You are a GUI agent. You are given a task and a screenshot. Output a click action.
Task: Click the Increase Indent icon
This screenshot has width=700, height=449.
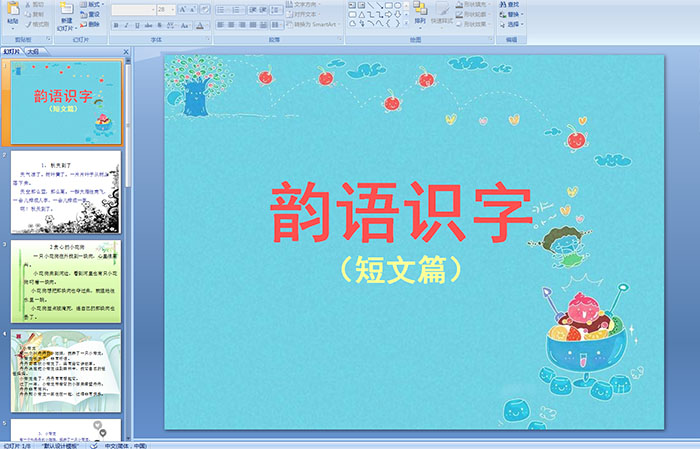263,10
